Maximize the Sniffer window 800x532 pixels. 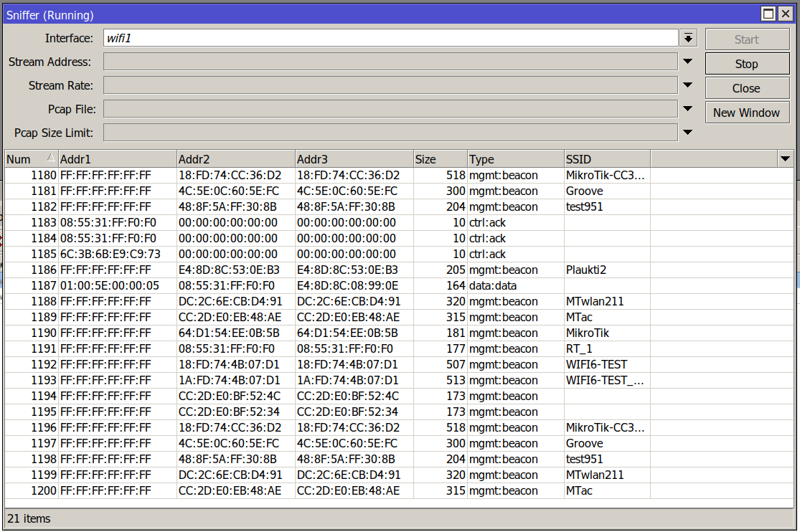point(768,14)
